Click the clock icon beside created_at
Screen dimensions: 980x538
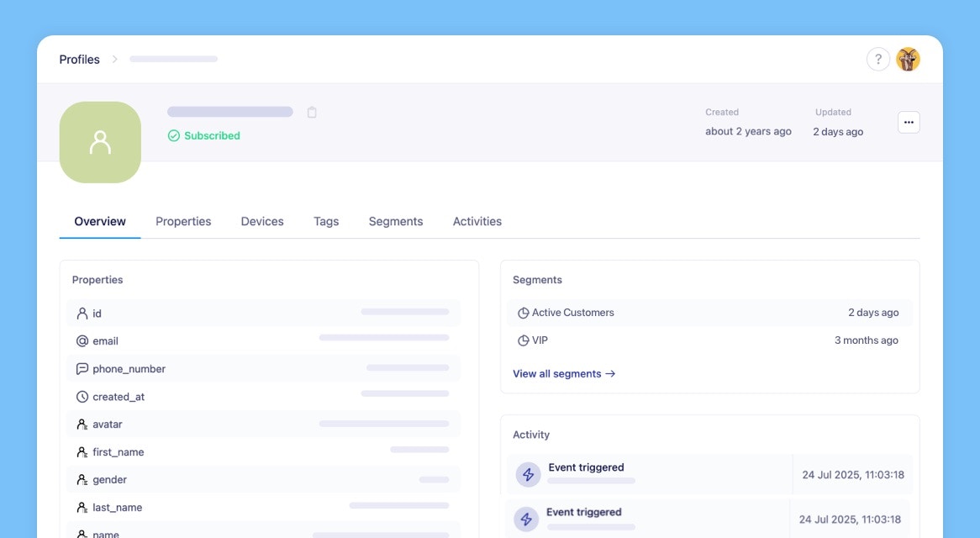tap(82, 396)
